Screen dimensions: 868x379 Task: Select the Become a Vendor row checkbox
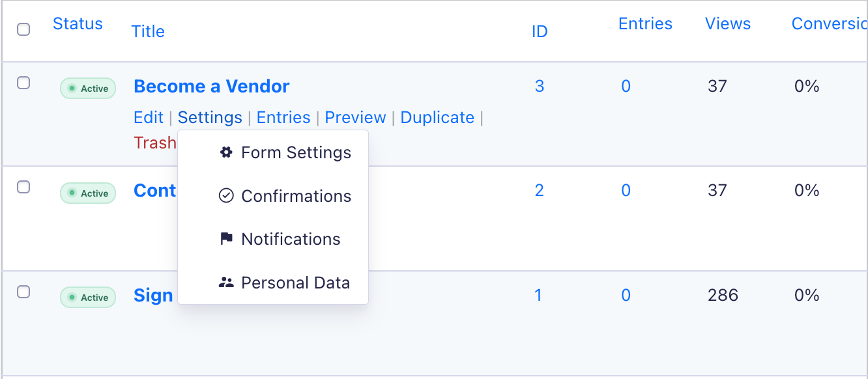pyautogui.click(x=23, y=83)
